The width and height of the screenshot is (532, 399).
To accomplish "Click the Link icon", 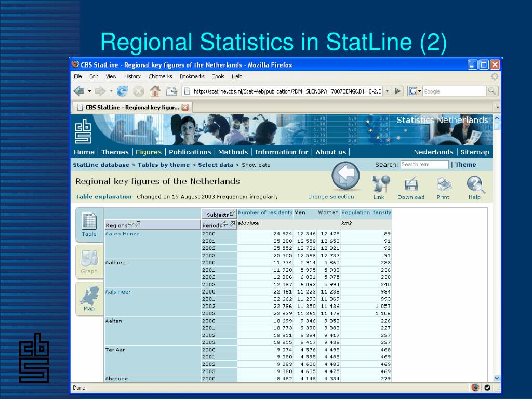I will click(381, 184).
